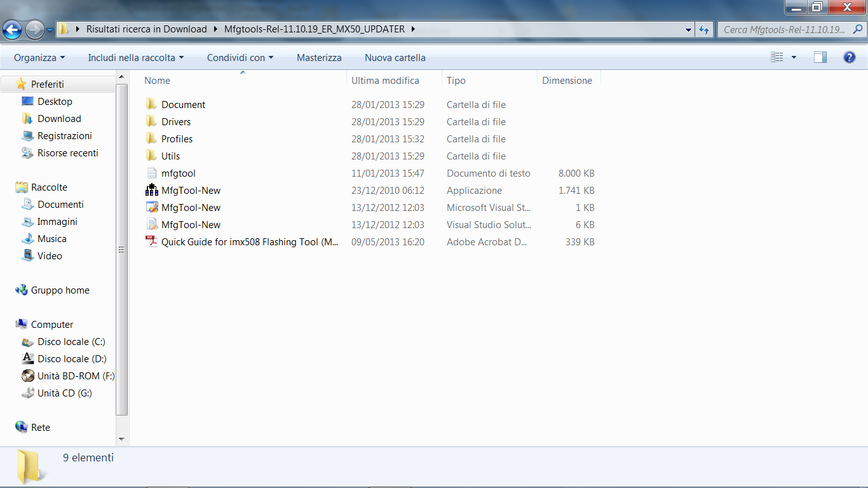
Task: Expand the breadcrumb arrow after Risultati ricerca in Download
Action: 216,29
